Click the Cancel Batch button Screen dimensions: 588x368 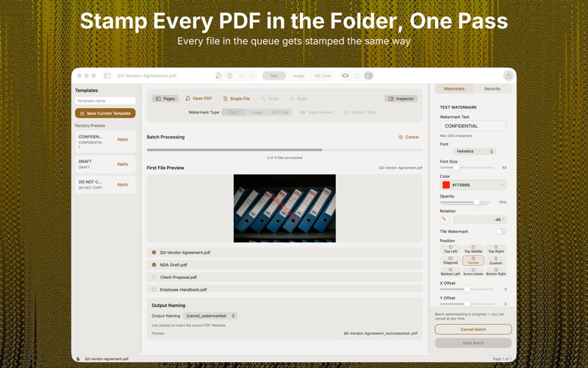click(473, 329)
